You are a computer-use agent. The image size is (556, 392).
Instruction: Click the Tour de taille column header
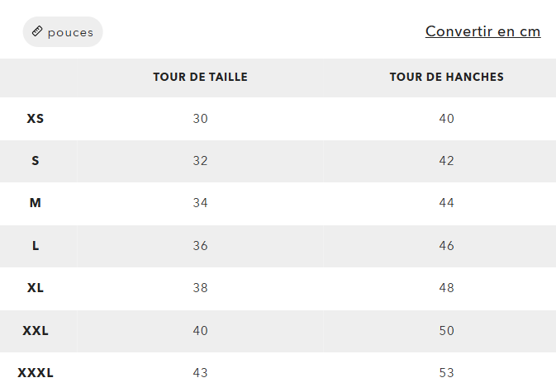coord(200,78)
